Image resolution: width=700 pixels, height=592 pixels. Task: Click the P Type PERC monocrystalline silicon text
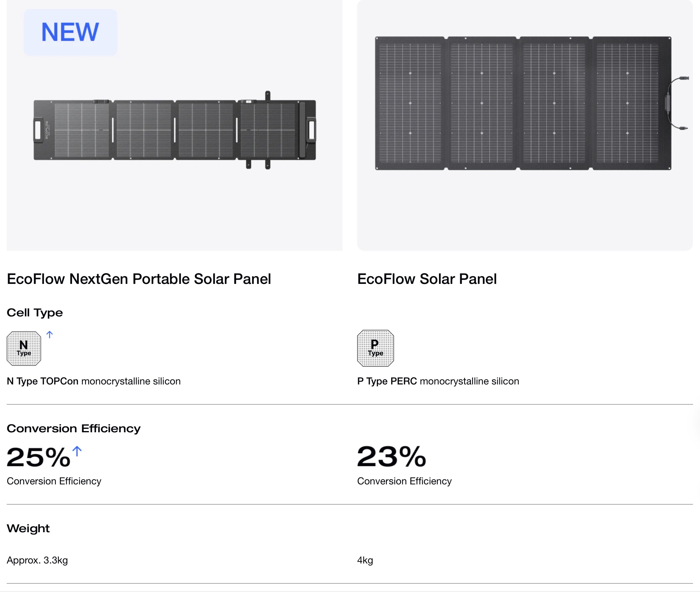pos(438,381)
